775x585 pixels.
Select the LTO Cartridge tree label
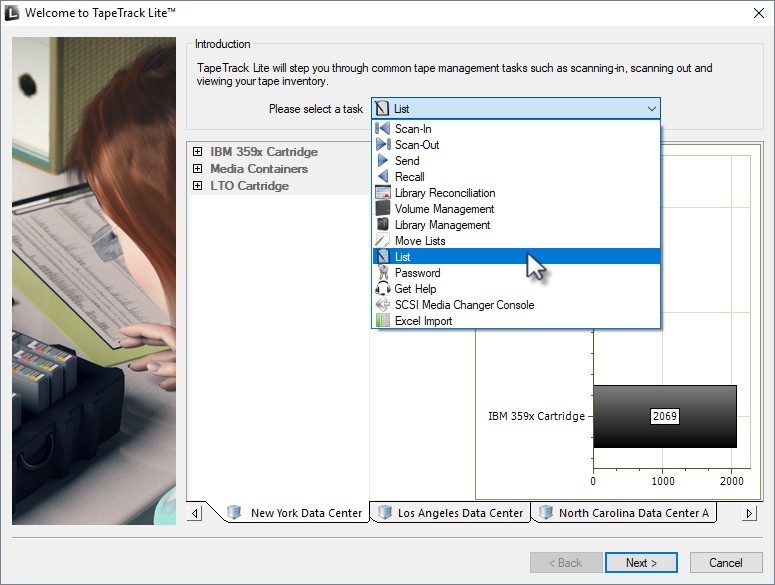(250, 186)
